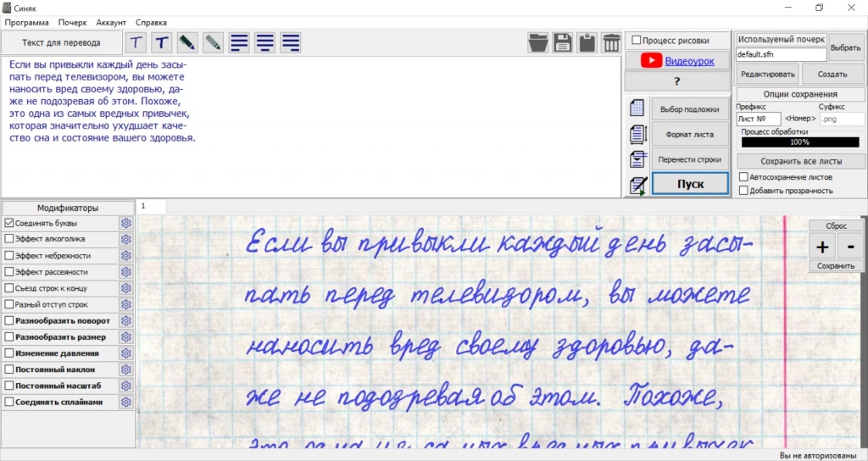Image resolution: width=868 pixels, height=461 pixels.
Task: Align text center icon
Action: click(264, 42)
